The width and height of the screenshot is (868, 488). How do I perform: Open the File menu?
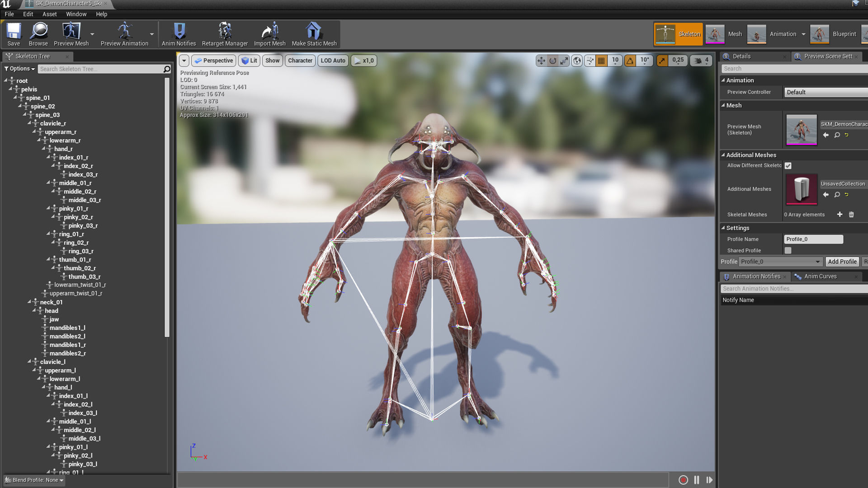pyautogui.click(x=9, y=14)
